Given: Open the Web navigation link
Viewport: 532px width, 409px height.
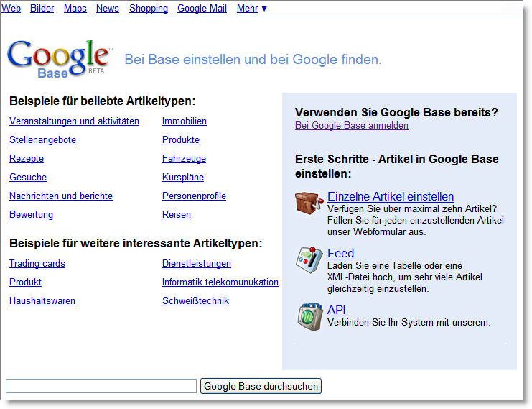Looking at the screenshot, I should click(x=11, y=8).
